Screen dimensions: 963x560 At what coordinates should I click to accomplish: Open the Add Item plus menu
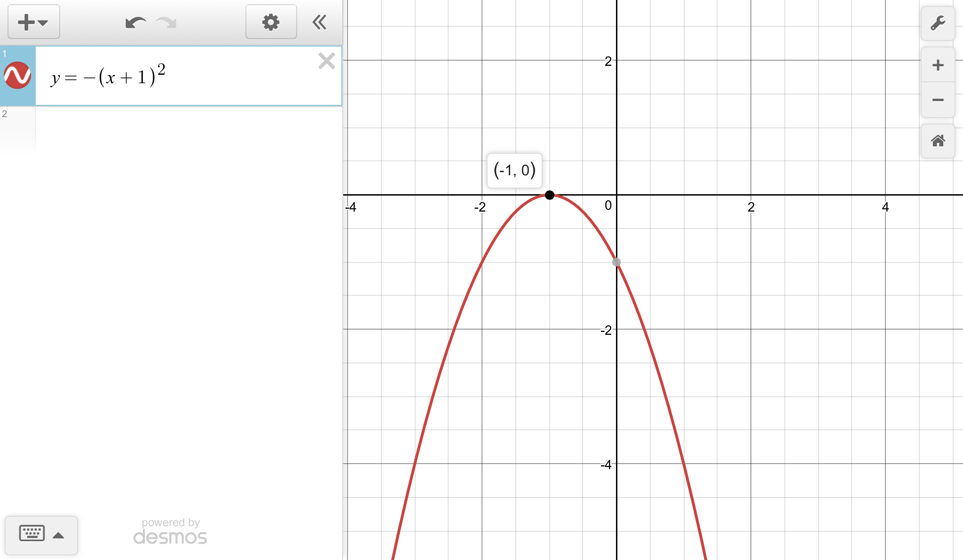coord(33,22)
